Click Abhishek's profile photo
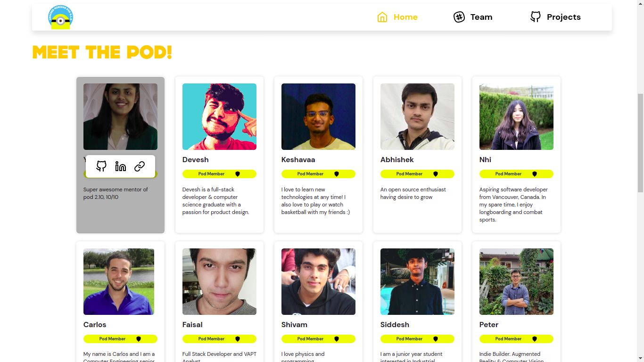The image size is (644, 362). [x=417, y=117]
